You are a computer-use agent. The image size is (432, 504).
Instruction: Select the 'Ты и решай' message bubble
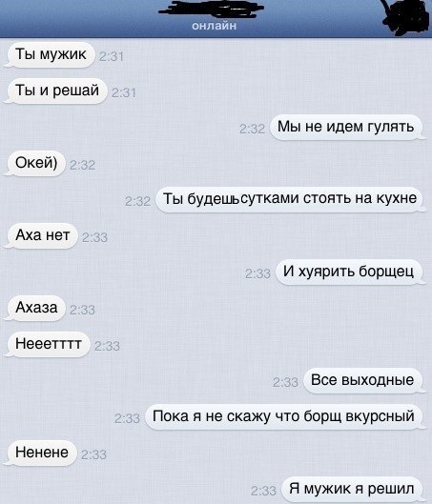56,91
